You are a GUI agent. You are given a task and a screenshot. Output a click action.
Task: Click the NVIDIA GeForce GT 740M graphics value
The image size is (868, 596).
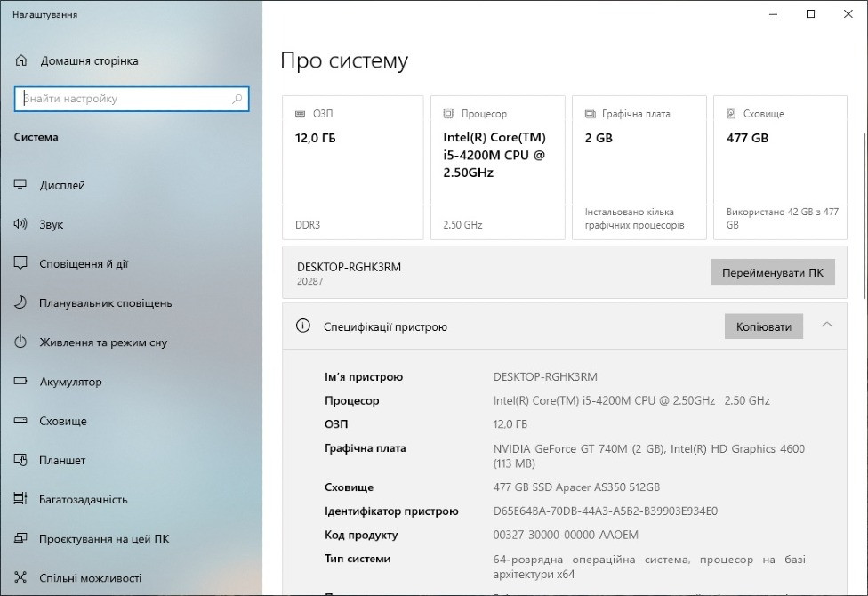[x=649, y=455]
